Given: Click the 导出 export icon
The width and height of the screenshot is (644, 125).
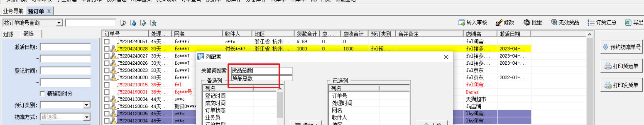Looking at the screenshot, I should click(x=628, y=22).
